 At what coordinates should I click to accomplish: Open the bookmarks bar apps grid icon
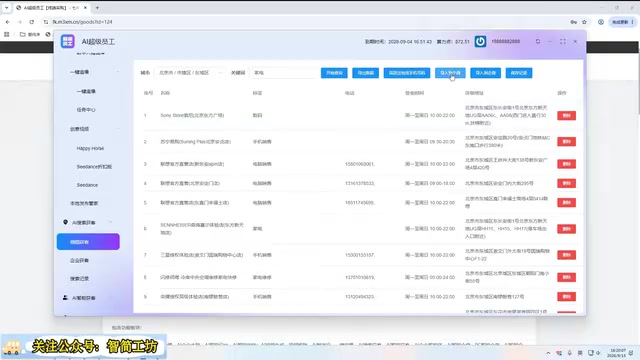[7, 34]
